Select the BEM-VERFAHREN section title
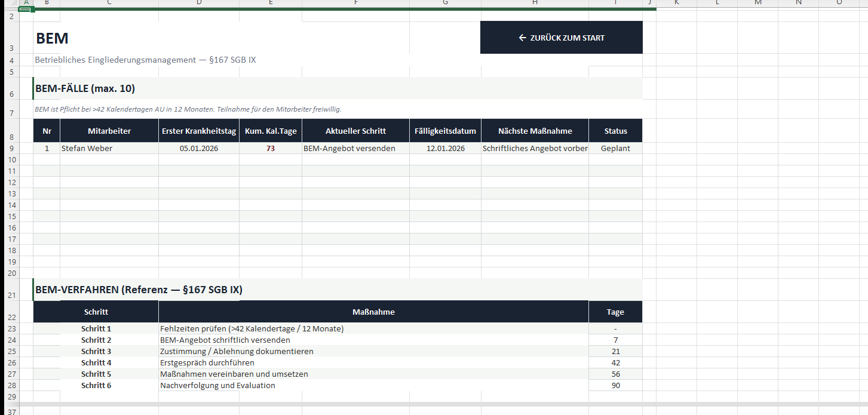The width and height of the screenshot is (868, 415). click(139, 290)
